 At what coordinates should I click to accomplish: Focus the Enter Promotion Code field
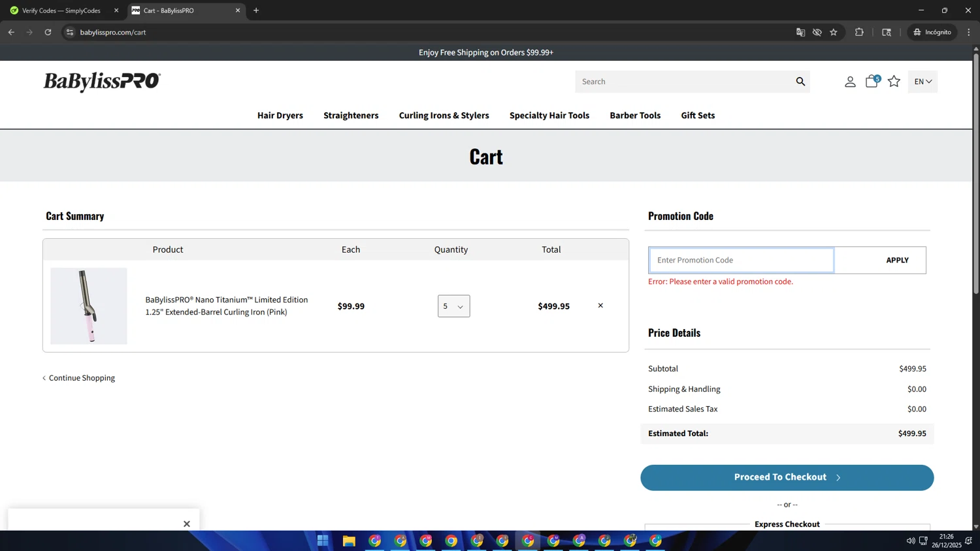(x=742, y=260)
